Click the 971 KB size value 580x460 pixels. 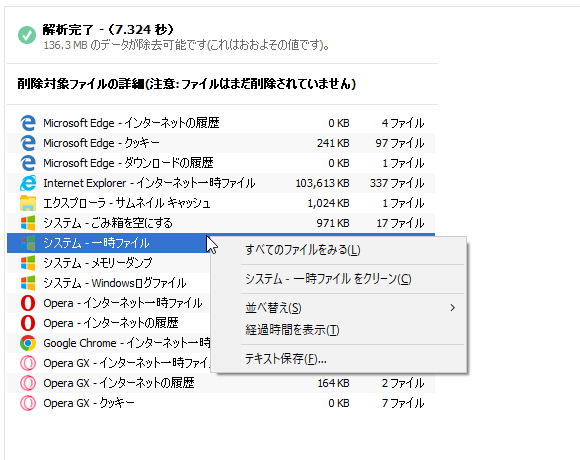pos(333,223)
